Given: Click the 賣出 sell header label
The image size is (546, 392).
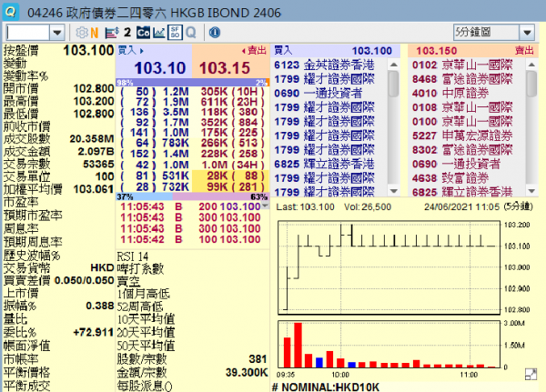Looking at the screenshot, I should pos(258,50).
